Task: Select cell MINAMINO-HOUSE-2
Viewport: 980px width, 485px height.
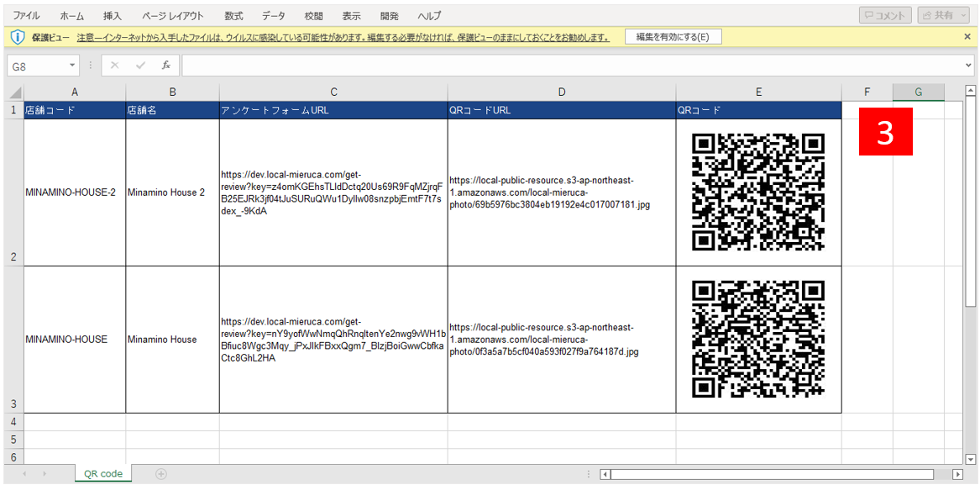Action: (75, 192)
